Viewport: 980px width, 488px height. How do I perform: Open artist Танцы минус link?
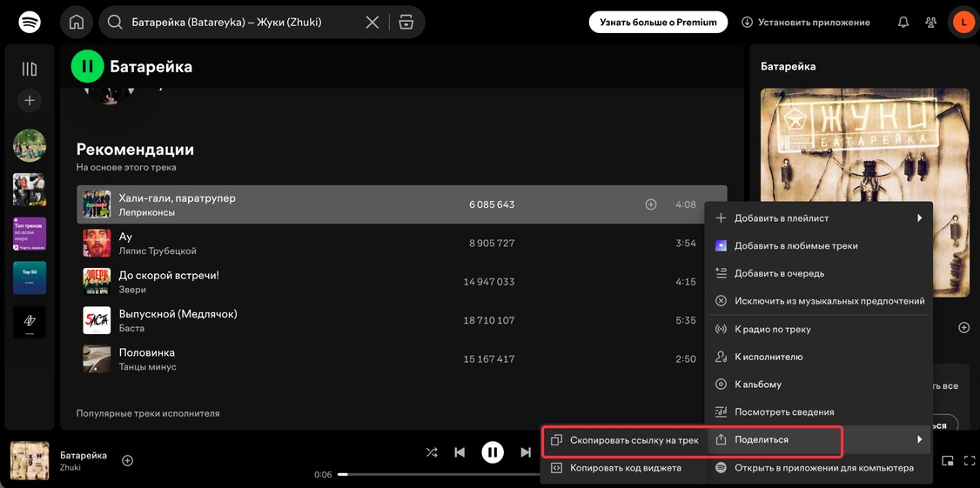147,367
